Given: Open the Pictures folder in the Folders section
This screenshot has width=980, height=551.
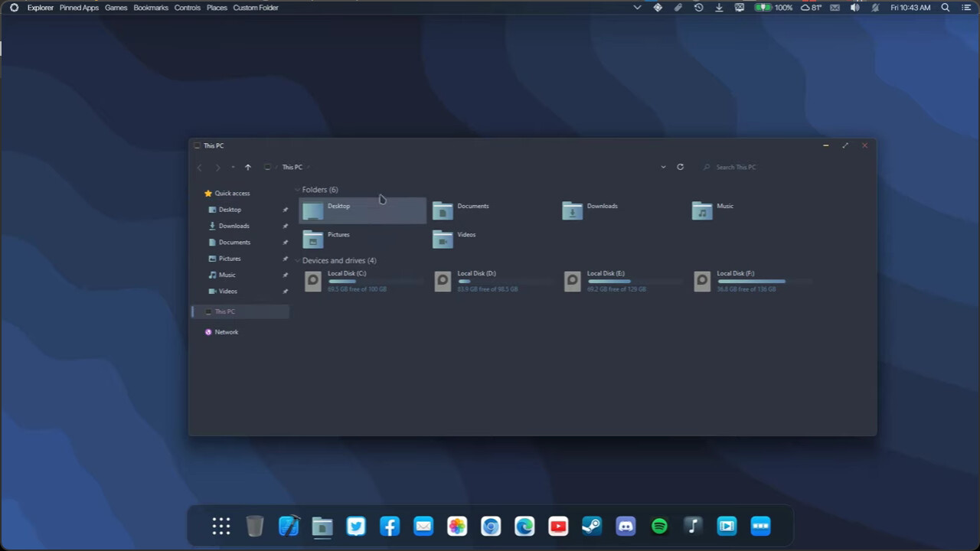Looking at the screenshot, I should (362, 239).
